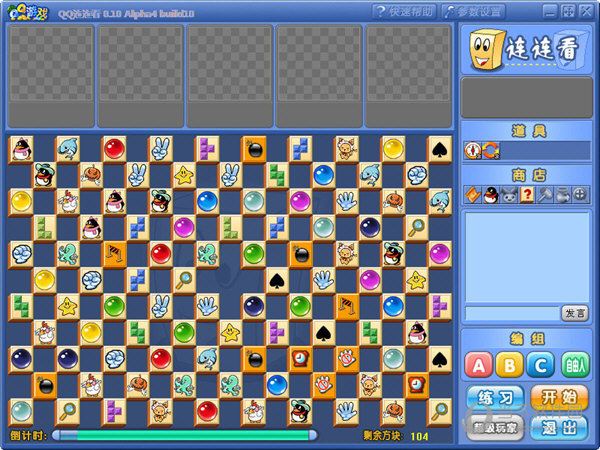
Task: Use the orange shuffle arrows prop
Action: [x=490, y=151]
